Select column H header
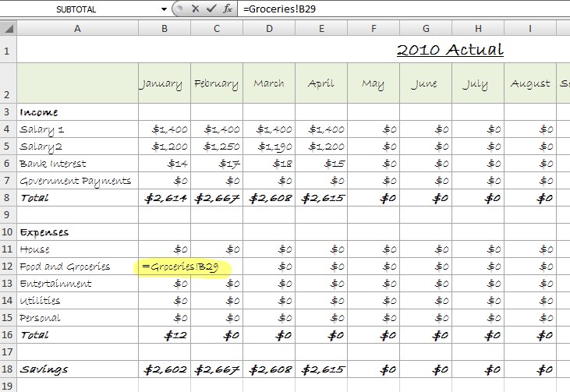This screenshot has height=392, width=570. click(478, 29)
